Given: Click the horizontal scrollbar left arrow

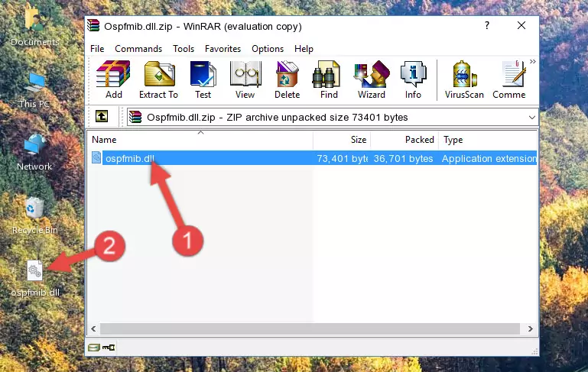Looking at the screenshot, I should pyautogui.click(x=93, y=328).
